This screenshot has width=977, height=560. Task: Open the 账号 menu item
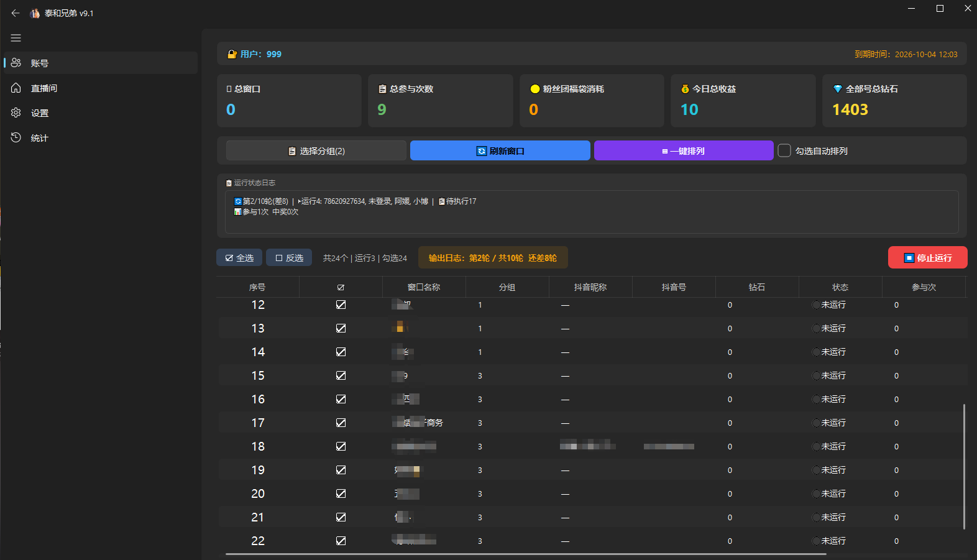click(x=101, y=63)
